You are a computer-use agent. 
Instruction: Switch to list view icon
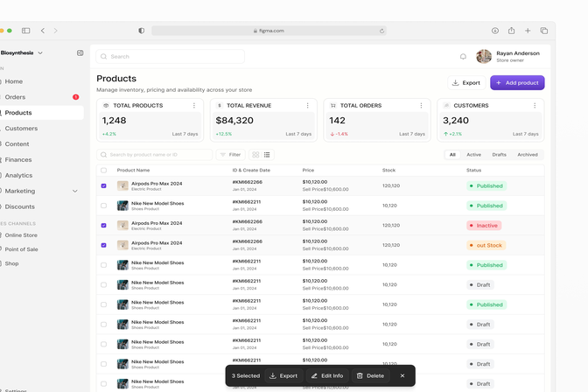click(x=267, y=155)
